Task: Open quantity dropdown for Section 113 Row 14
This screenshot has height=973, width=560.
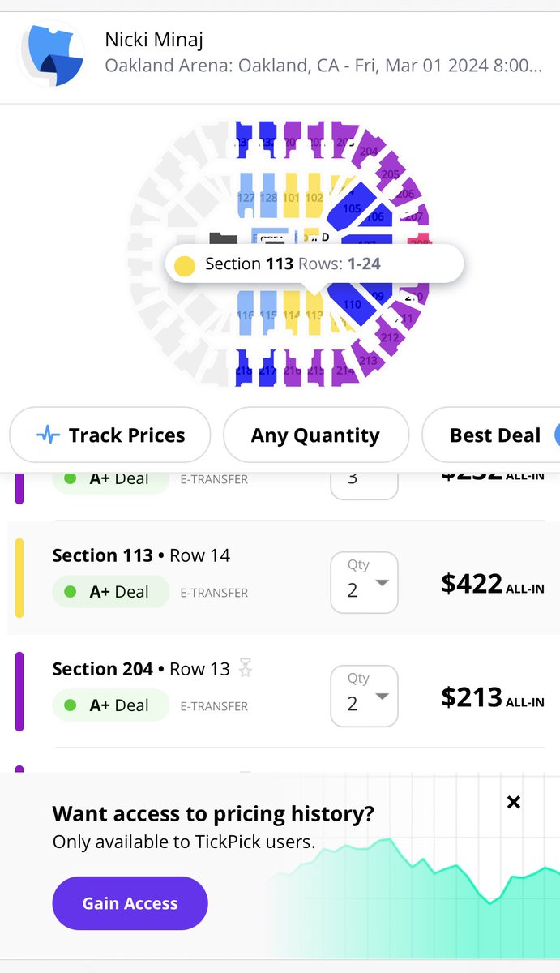Action: 365,582
